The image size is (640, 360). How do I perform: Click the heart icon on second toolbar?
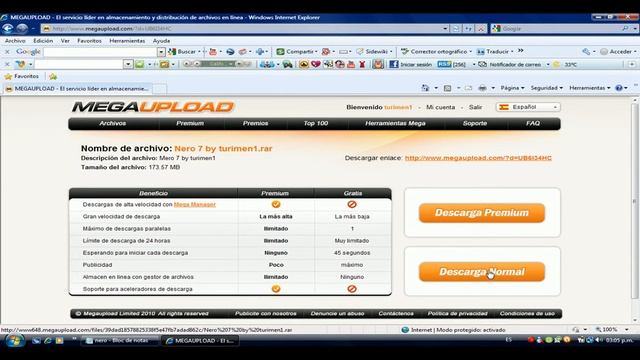click(x=316, y=64)
